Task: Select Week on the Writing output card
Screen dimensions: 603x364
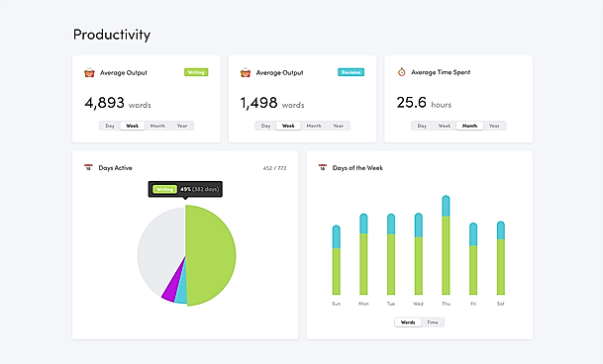Action: [x=133, y=126]
